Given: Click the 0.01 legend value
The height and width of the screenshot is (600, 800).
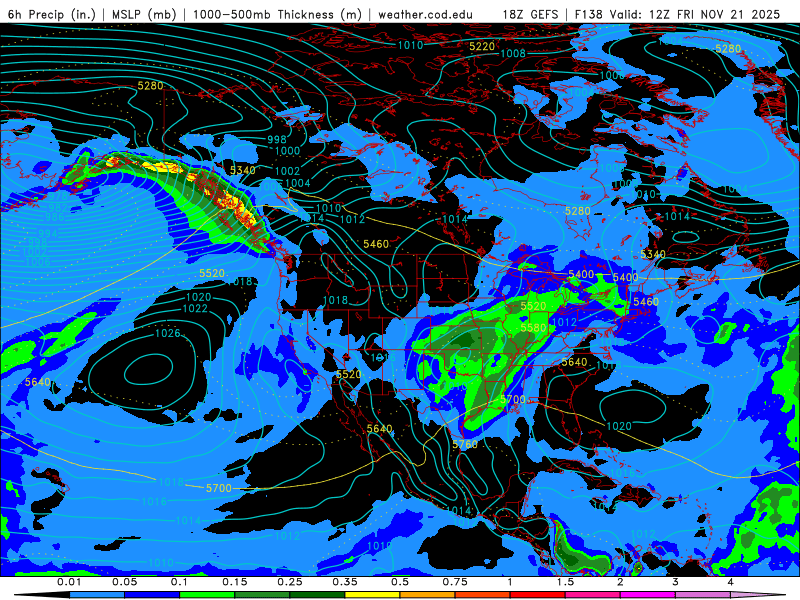Looking at the screenshot, I should pyautogui.click(x=69, y=582).
